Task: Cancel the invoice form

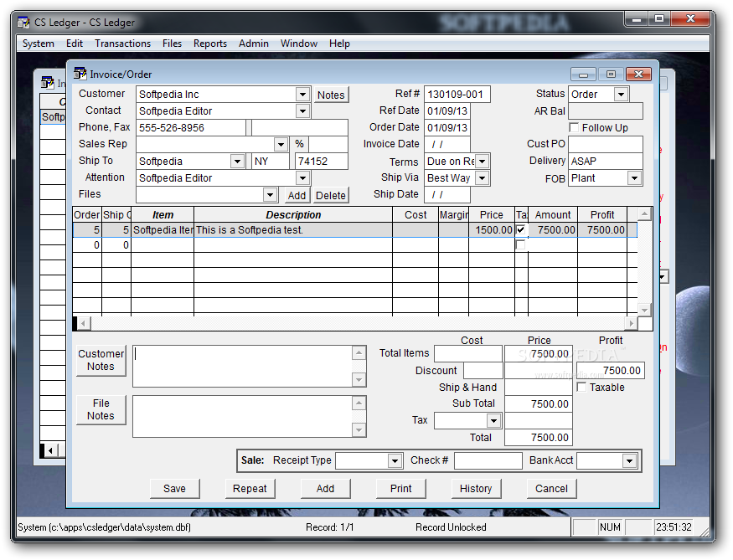Action: click(551, 489)
